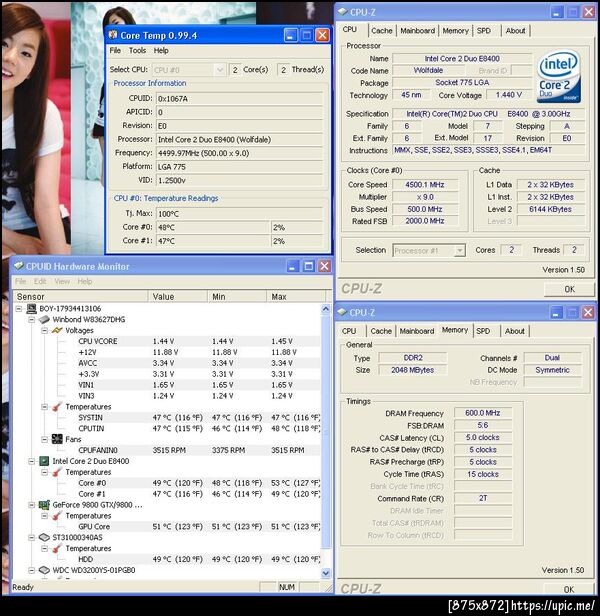
Task: Collapse the Voltages node
Action: click(x=45, y=331)
